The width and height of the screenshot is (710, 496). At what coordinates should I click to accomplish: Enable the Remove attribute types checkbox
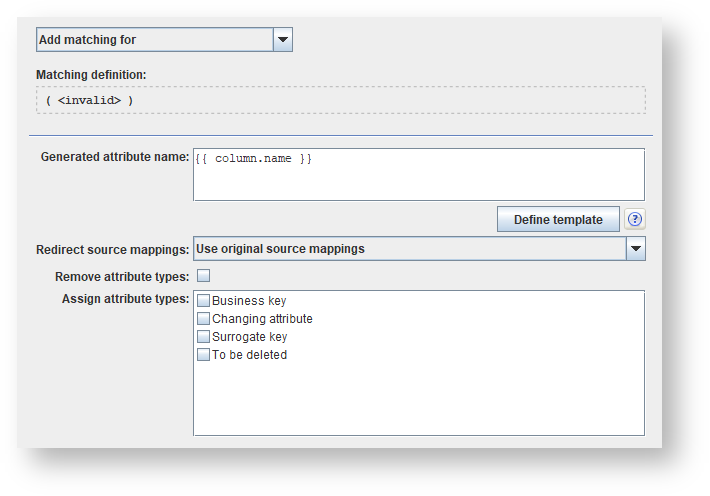204,276
